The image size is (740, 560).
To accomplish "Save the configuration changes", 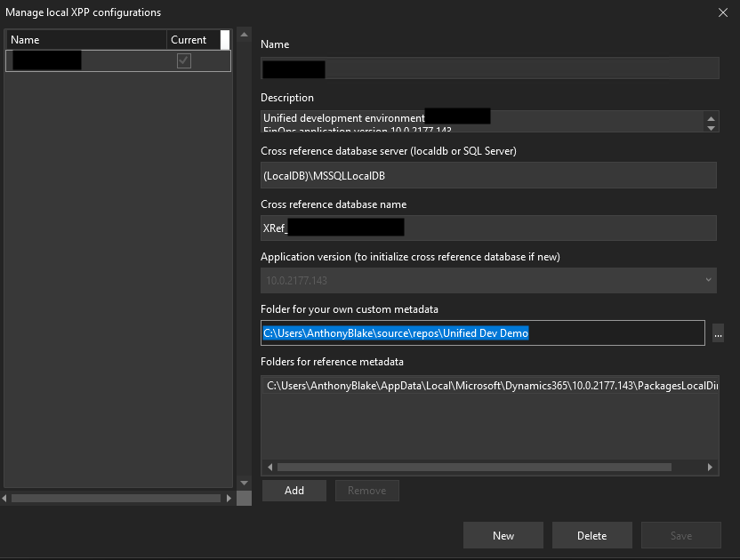I will [681, 535].
